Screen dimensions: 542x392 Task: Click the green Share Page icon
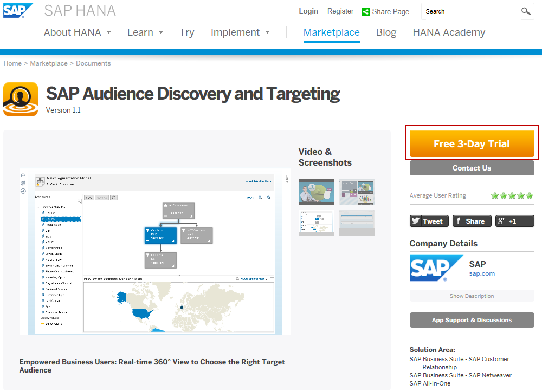(366, 11)
